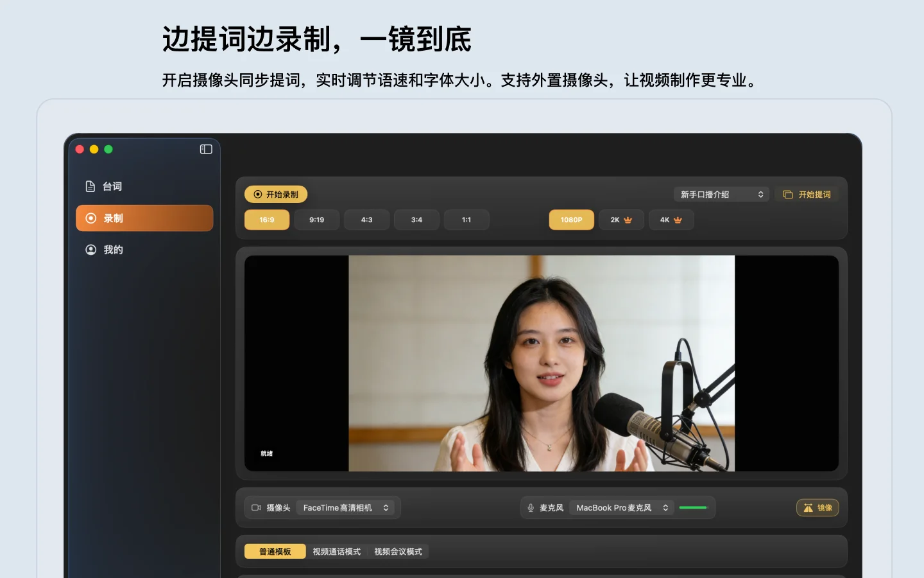Viewport: 924px width, 578px height.
Task: Click the 我的 profile icon
Action: (x=91, y=250)
